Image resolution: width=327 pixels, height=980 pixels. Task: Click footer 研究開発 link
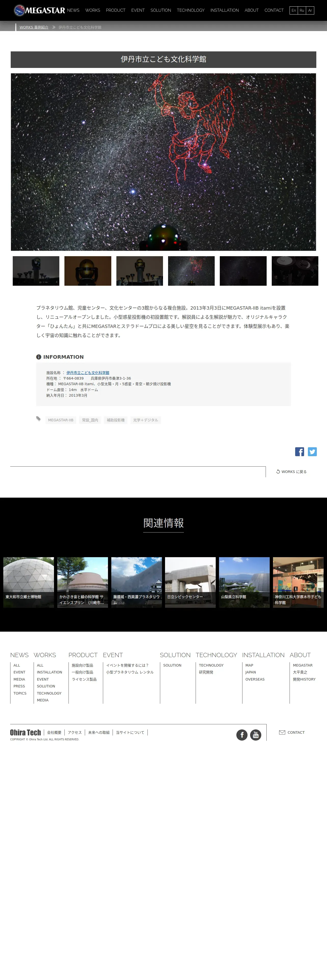point(206,672)
